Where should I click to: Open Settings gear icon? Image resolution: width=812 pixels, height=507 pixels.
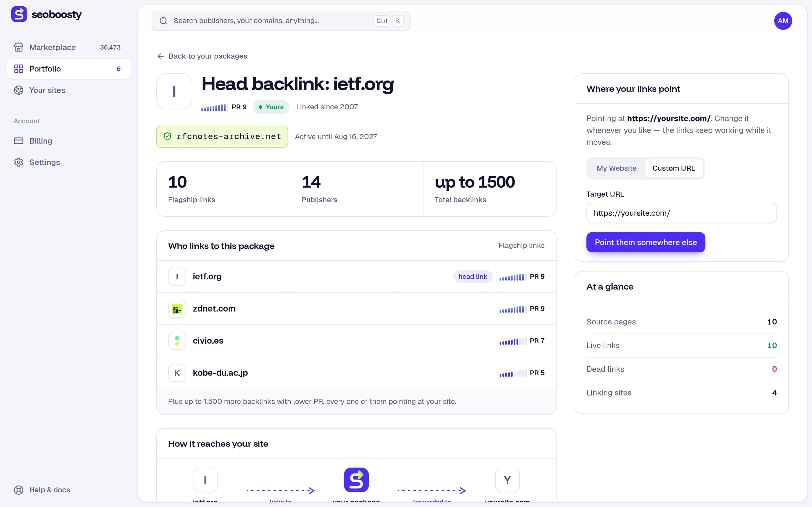[18, 162]
